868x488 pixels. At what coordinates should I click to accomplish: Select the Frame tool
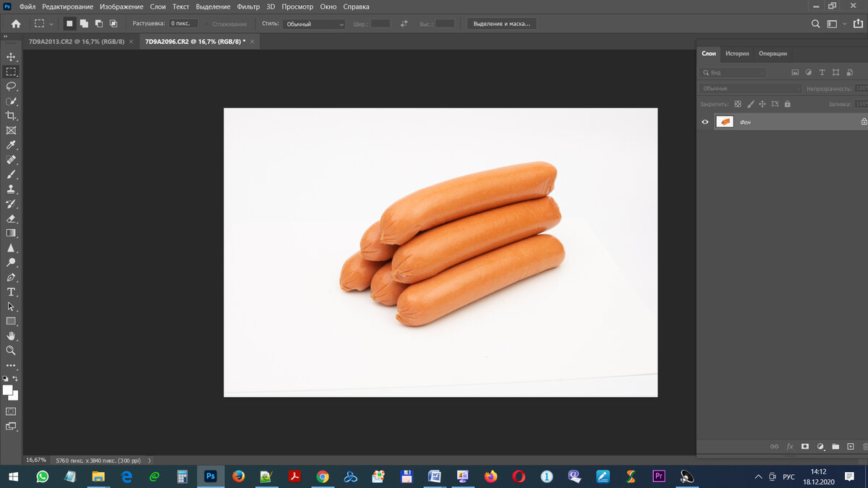[x=11, y=131]
